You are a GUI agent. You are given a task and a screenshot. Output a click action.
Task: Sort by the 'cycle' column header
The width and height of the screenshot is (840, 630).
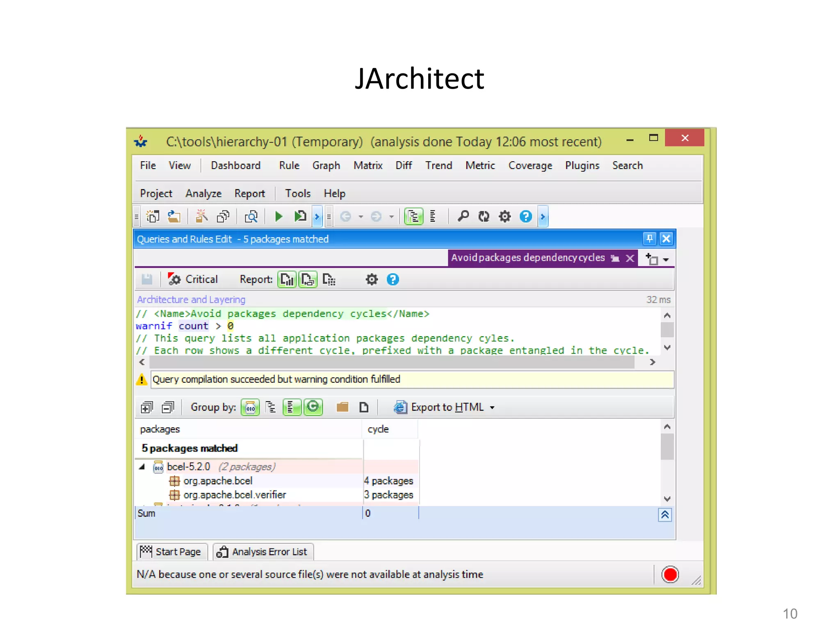pos(390,429)
